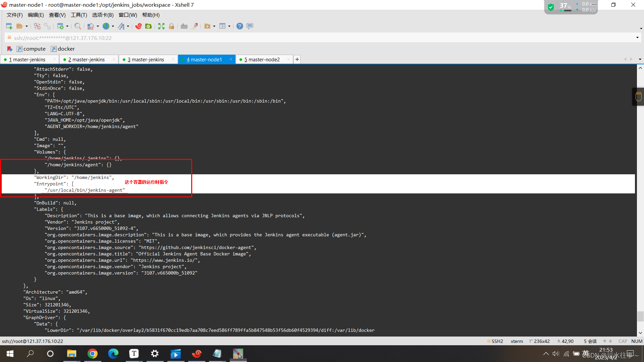
Task: Launch Xftp from the green toolbar icon
Action: [149, 26]
